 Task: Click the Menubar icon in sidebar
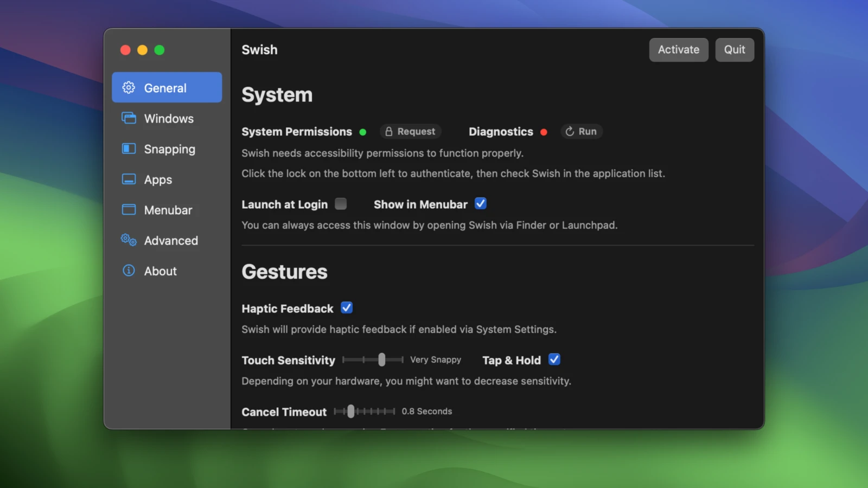point(129,210)
